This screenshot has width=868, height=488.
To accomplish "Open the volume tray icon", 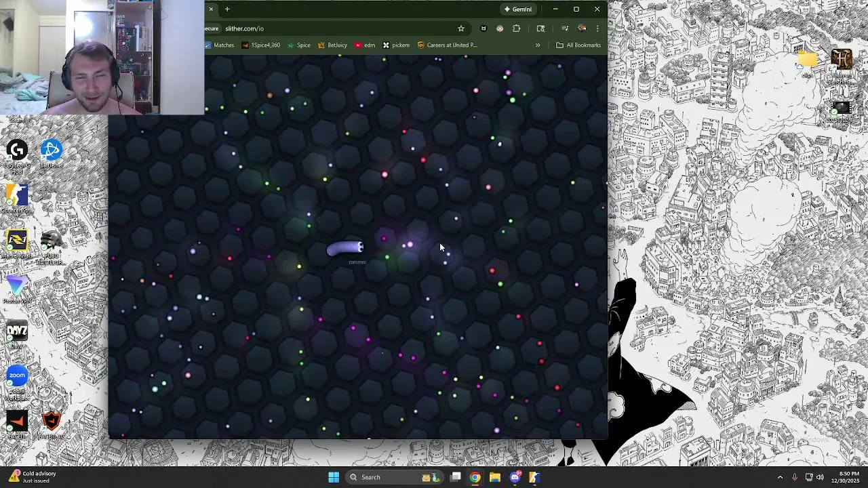I will [820, 477].
